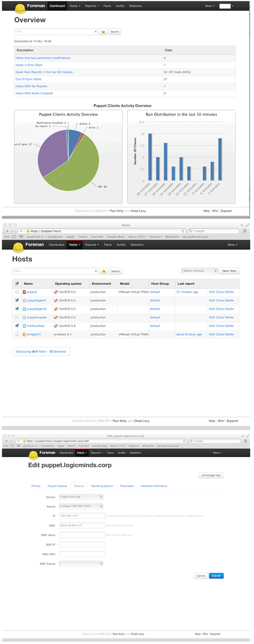Uncheck the checkbox for host puppetagent3
The height and width of the screenshot is (644, 254).
click(17, 309)
